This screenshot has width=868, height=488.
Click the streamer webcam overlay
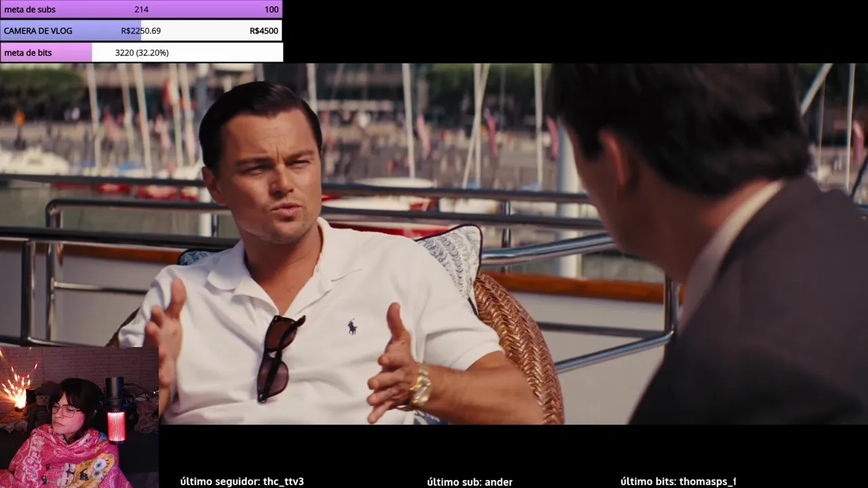point(79,418)
